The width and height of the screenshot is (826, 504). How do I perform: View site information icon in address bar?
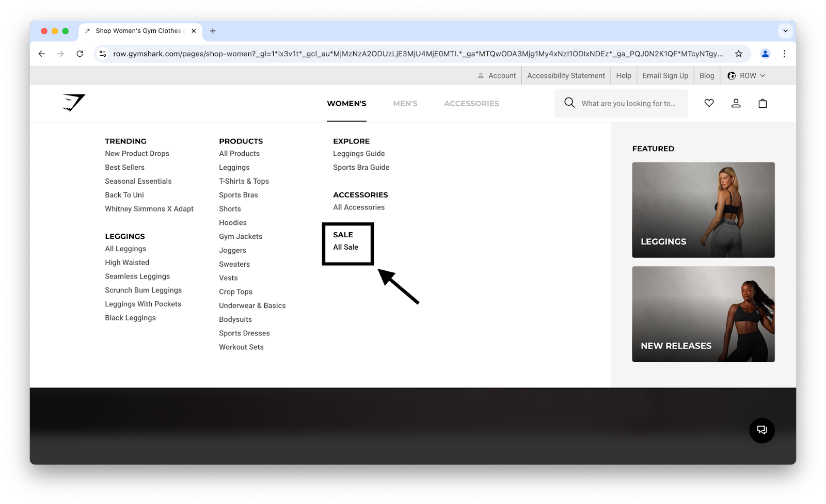(x=103, y=54)
